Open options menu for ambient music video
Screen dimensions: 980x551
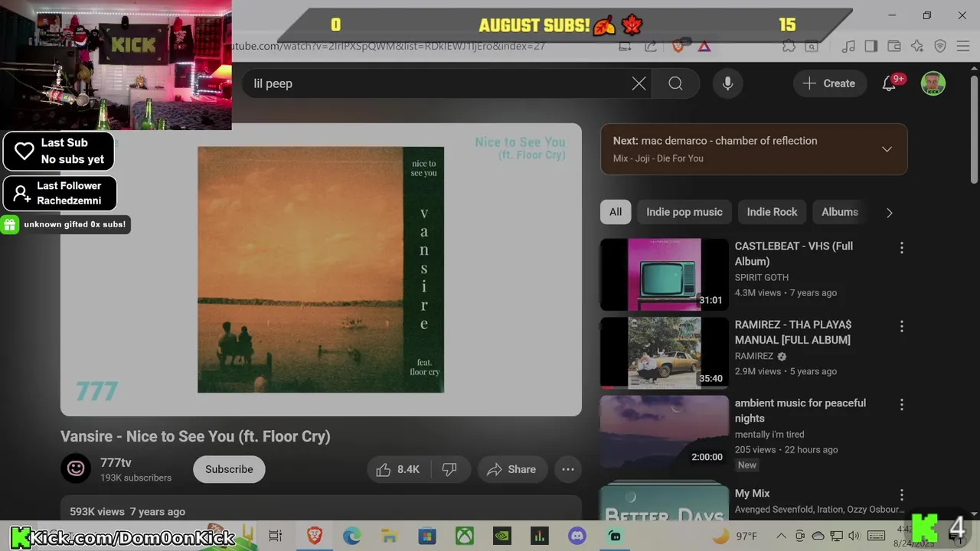click(901, 405)
